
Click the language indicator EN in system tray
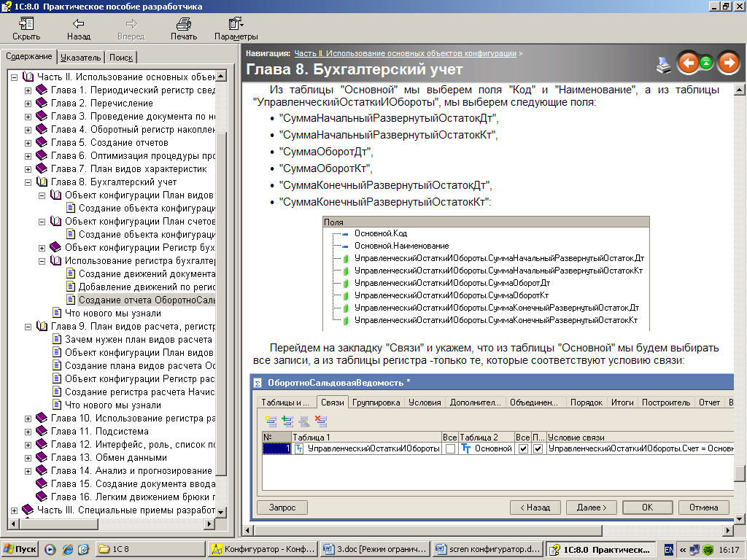[669, 549]
